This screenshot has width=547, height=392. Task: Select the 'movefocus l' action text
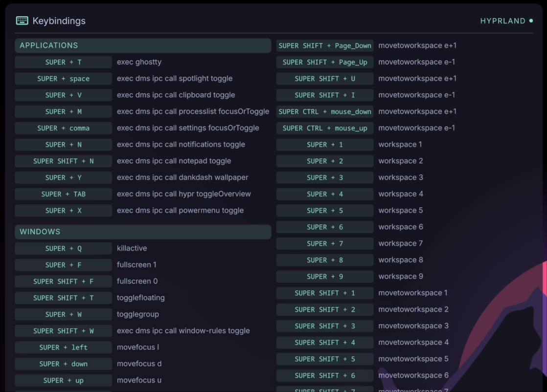[138, 347]
